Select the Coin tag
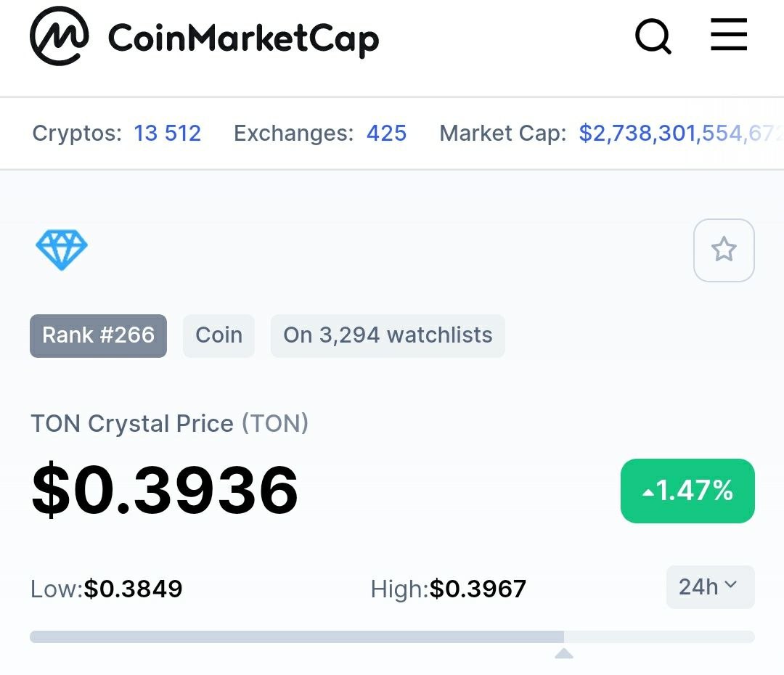 click(x=219, y=335)
